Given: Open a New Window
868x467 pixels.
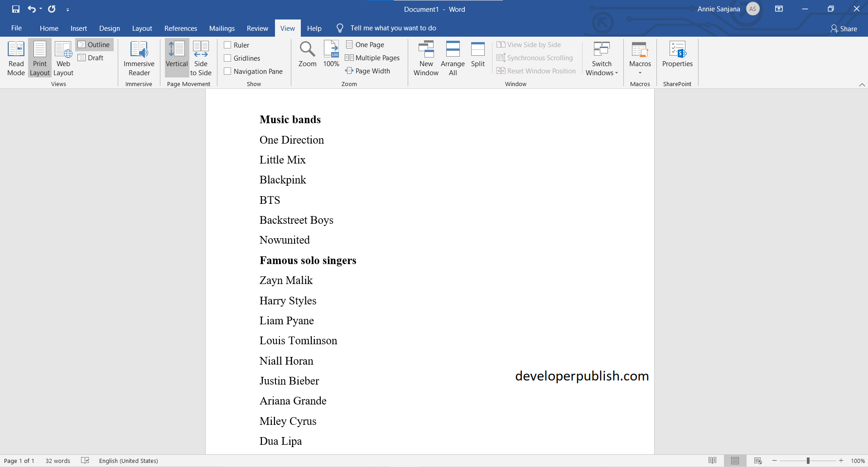Looking at the screenshot, I should click(425, 58).
